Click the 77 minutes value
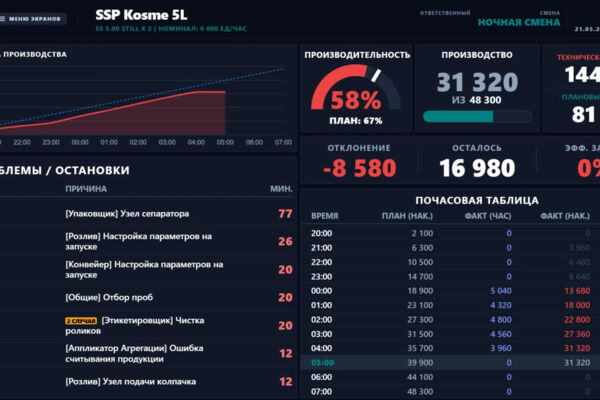600x400 pixels. pos(285,214)
